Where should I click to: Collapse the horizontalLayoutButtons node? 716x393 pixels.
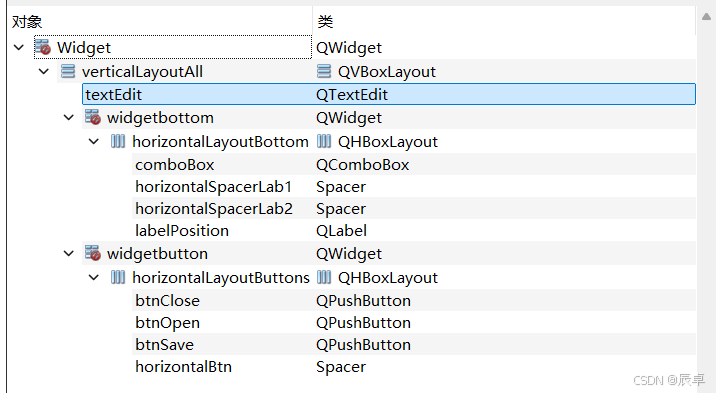point(94,277)
